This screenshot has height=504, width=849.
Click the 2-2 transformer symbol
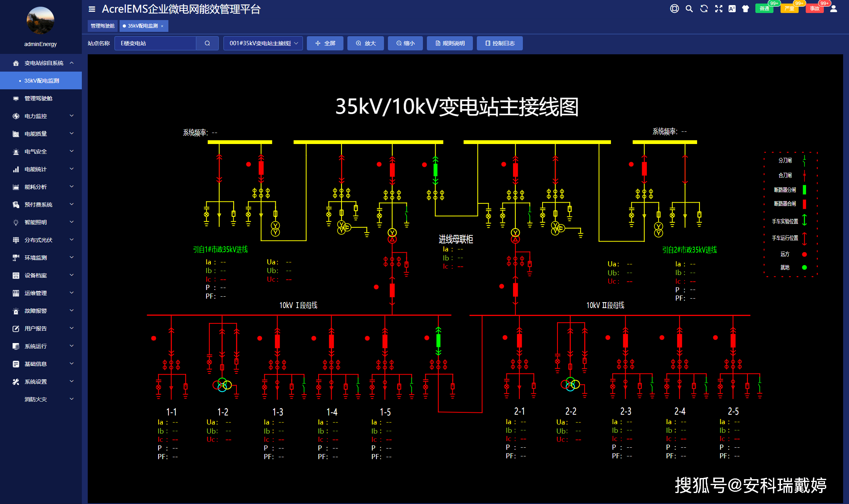click(x=570, y=384)
